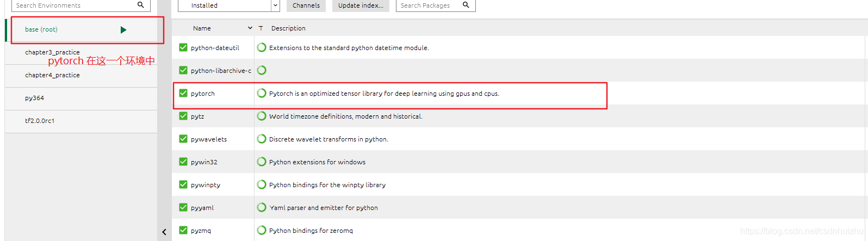Sort packages using the Name column arrow
This screenshot has width=868, height=241.
pyautogui.click(x=250, y=28)
